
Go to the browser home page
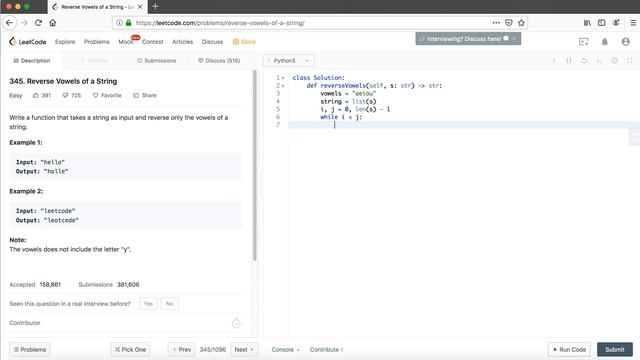pos(53,23)
